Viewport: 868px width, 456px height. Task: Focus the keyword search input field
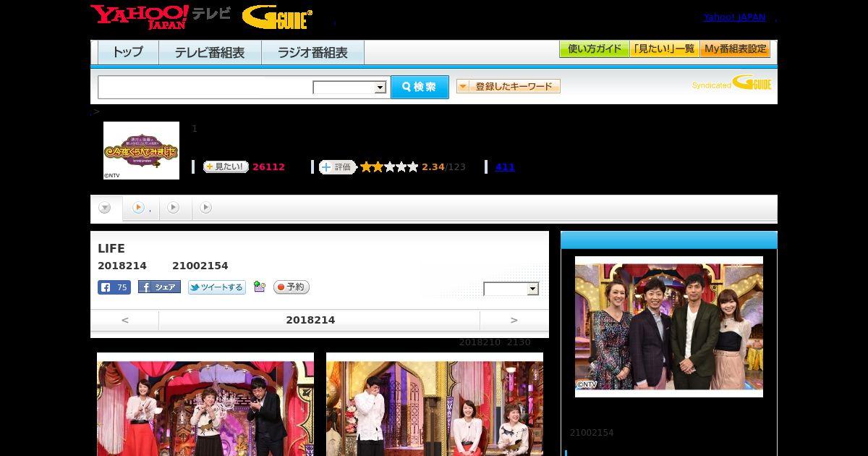point(205,87)
